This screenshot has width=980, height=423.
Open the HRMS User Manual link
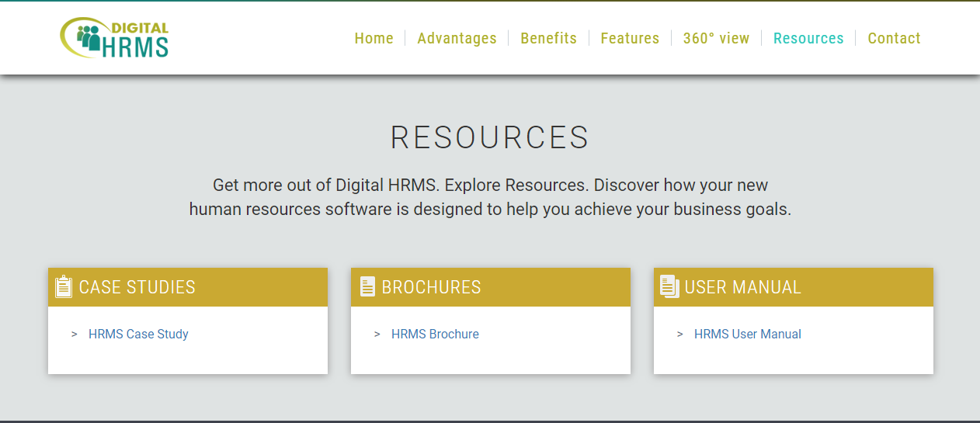[x=748, y=334]
